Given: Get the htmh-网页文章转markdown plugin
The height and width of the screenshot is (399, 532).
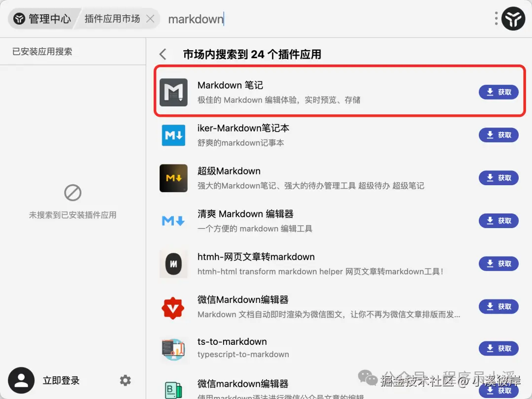Looking at the screenshot, I should (499, 264).
